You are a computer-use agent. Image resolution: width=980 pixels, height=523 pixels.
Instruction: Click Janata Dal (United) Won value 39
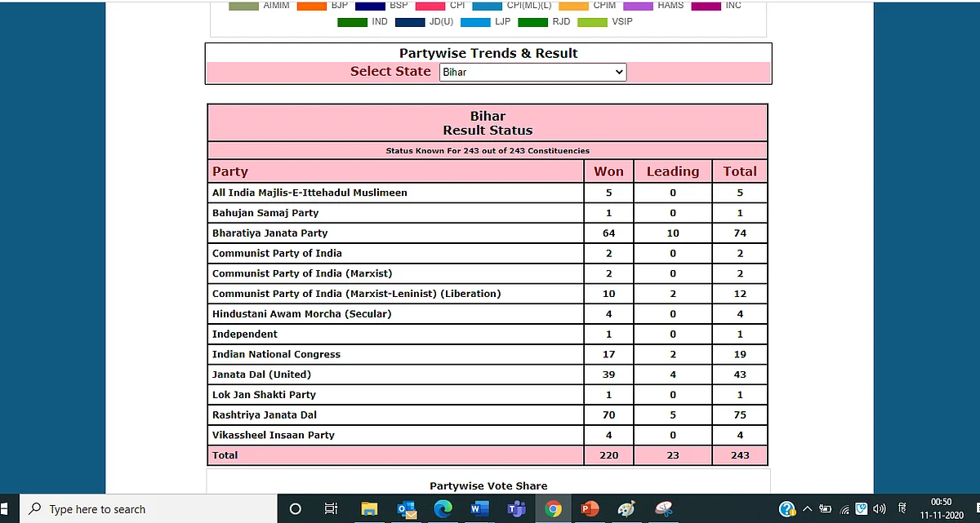[x=608, y=375]
